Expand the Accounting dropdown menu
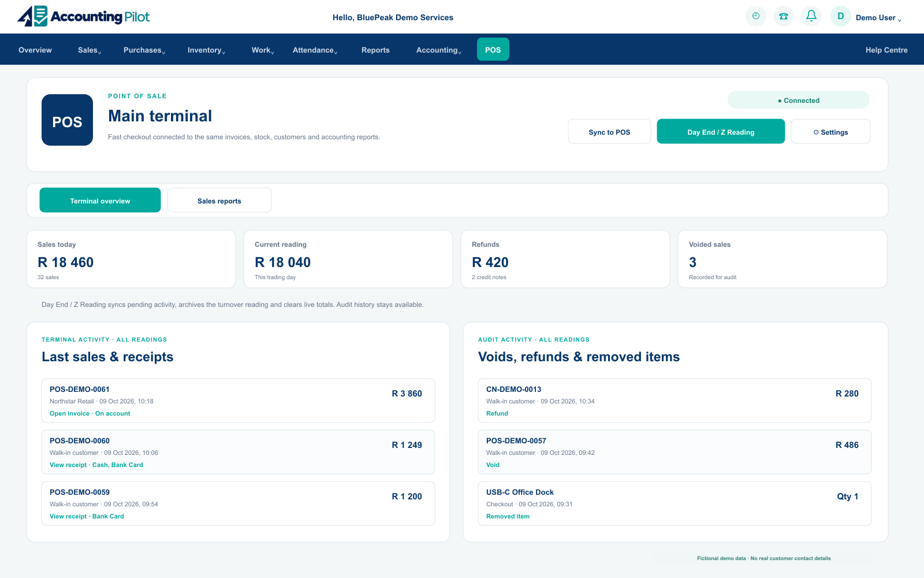 [x=438, y=50]
